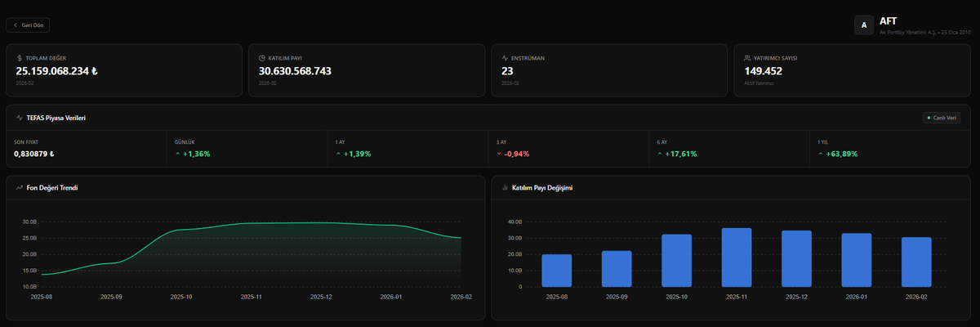Click the Ak Portföy Yönetimi A.Ş. subtitle
980x327 pixels.
906,32
